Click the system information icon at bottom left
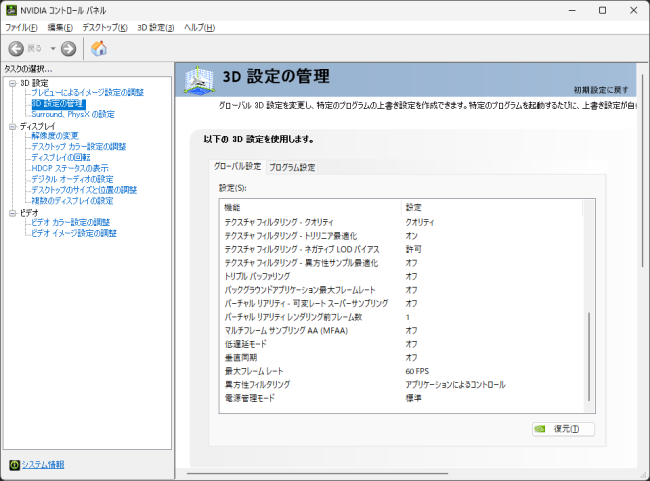This screenshot has height=481, width=650. pos(13,464)
